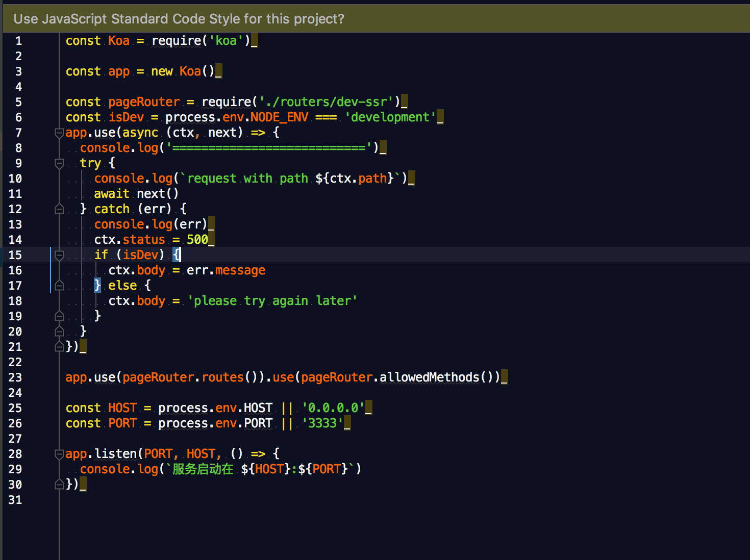Screen dimensions: 750x560
Task: Click the fold end marker on line 19
Action: [x=59, y=316]
